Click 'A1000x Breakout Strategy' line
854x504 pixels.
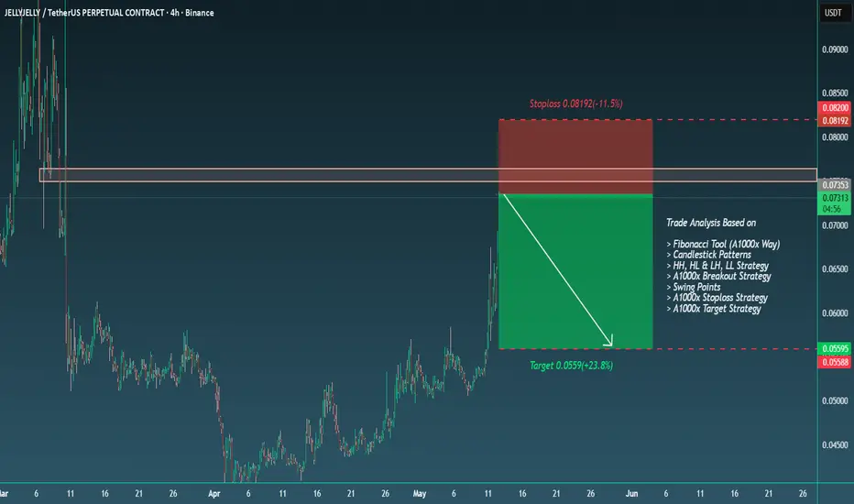click(719, 276)
